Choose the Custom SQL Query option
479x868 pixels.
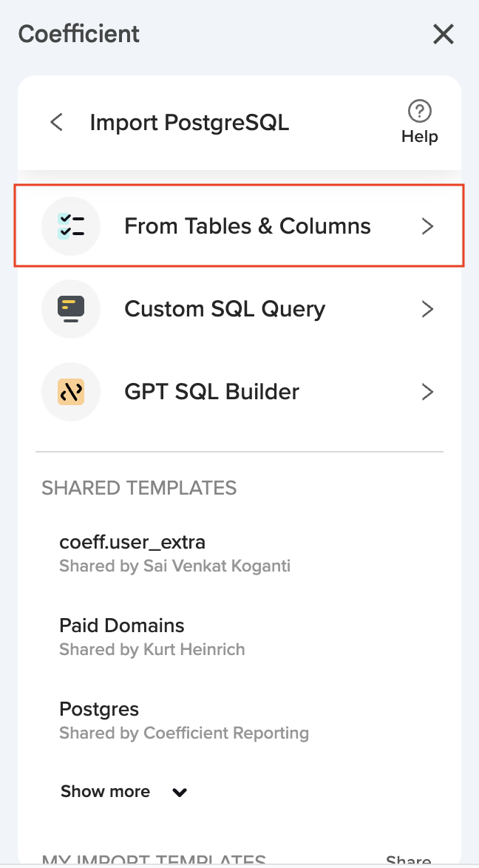click(225, 309)
